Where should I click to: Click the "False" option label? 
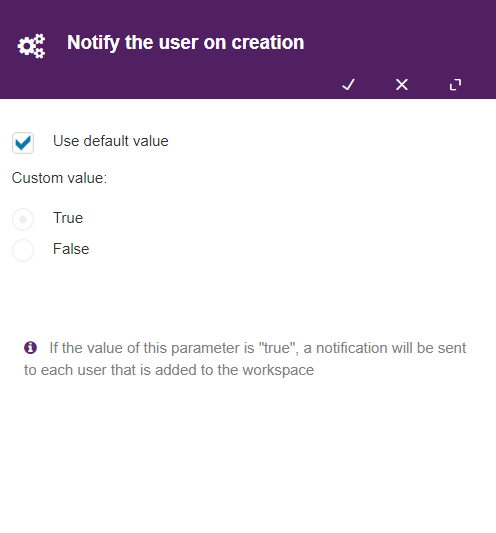tap(71, 249)
